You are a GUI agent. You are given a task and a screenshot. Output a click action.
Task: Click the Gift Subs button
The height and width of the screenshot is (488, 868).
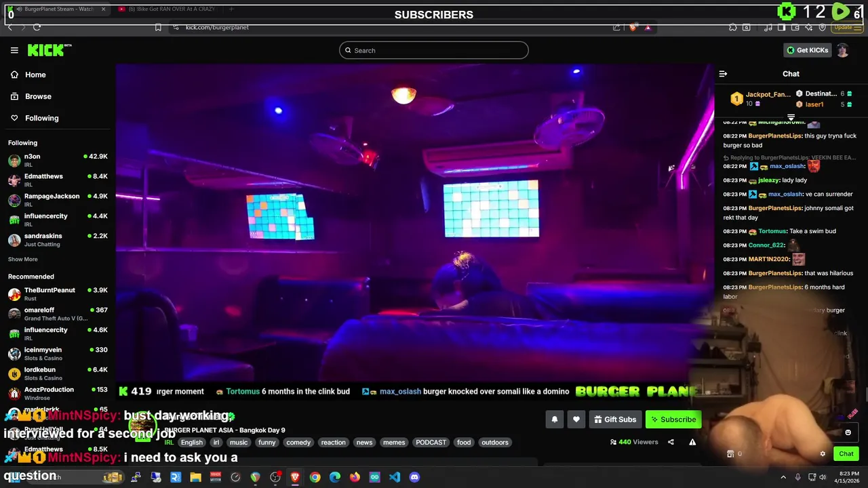pyautogui.click(x=615, y=420)
